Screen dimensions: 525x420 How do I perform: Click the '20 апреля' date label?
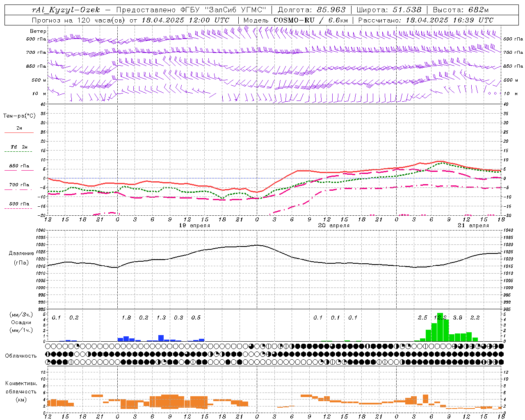tap(334, 226)
